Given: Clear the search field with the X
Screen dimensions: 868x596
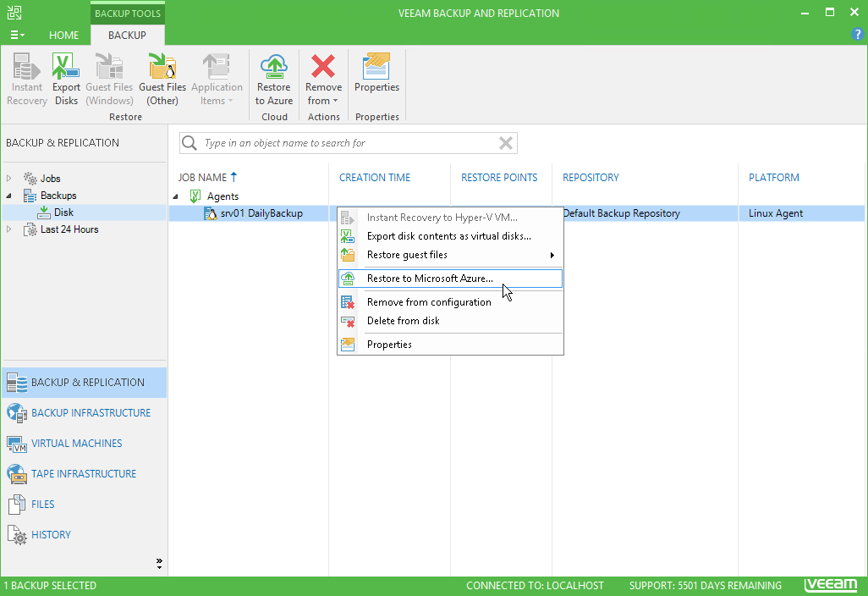Looking at the screenshot, I should pos(505,143).
